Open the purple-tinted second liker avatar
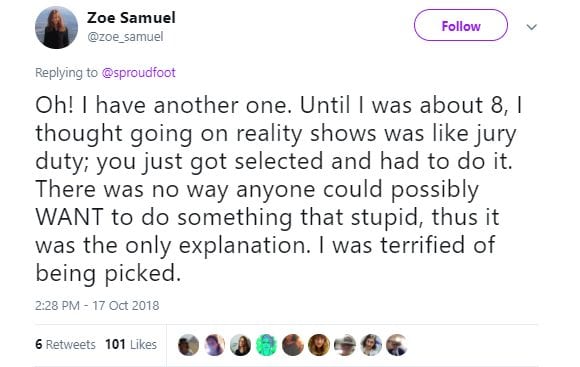This screenshot has width=580, height=367. tap(215, 345)
